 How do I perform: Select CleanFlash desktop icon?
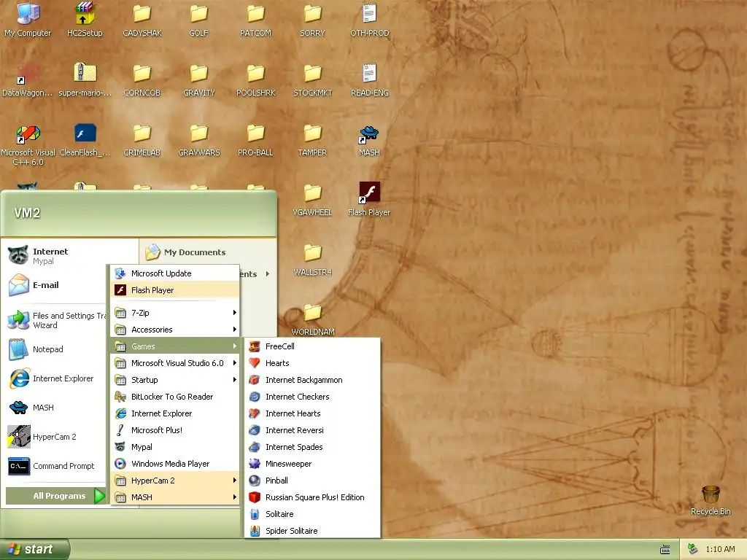click(x=85, y=141)
